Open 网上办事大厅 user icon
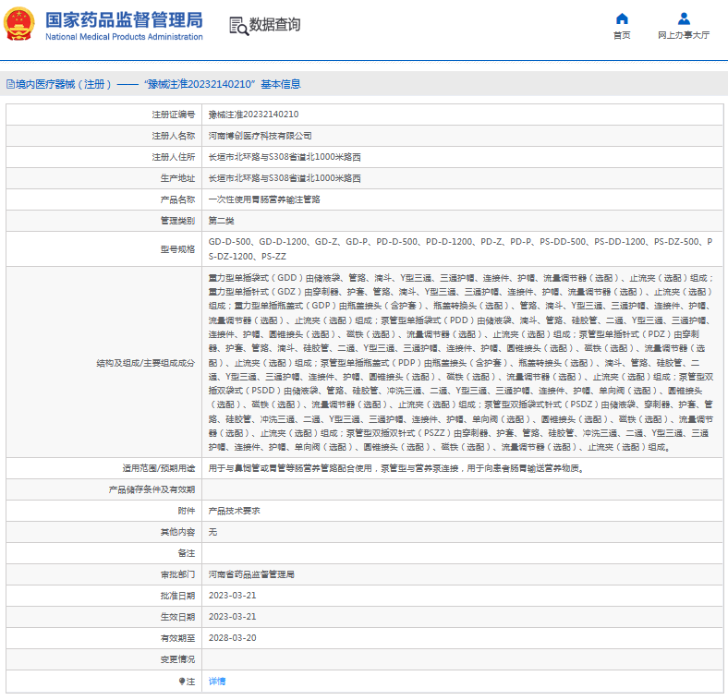Viewport: 728px width, 700px height. pyautogui.click(x=684, y=18)
